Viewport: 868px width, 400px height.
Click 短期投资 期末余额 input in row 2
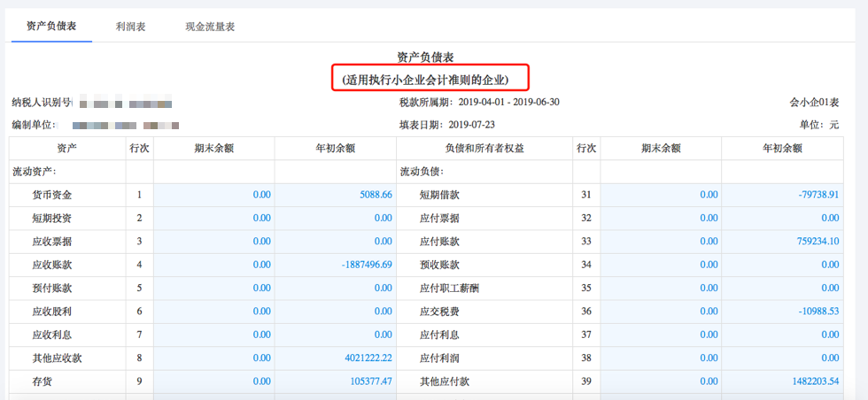tap(213, 218)
